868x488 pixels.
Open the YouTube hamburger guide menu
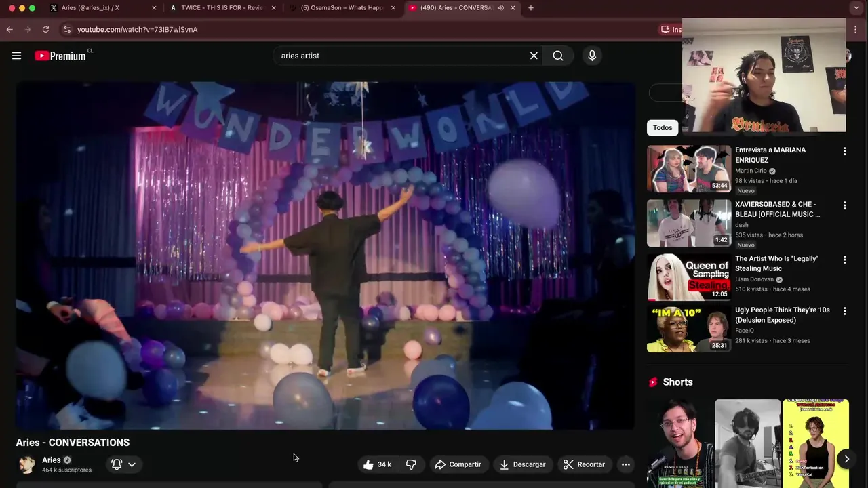pyautogui.click(x=16, y=56)
